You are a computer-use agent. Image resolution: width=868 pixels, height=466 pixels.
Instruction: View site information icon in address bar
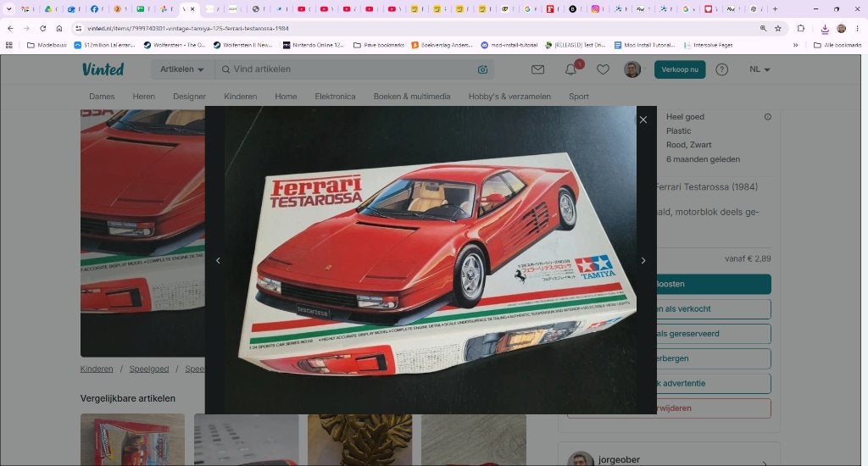pyautogui.click(x=79, y=28)
